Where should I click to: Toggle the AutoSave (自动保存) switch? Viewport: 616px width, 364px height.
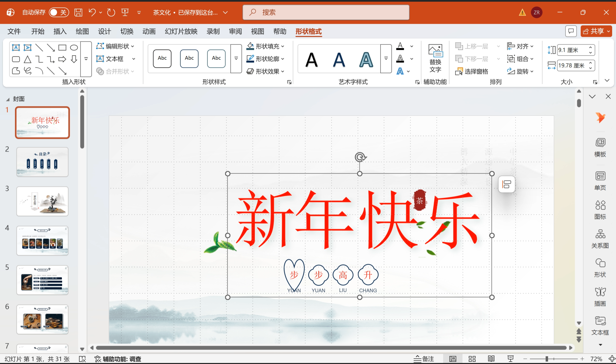[59, 12]
